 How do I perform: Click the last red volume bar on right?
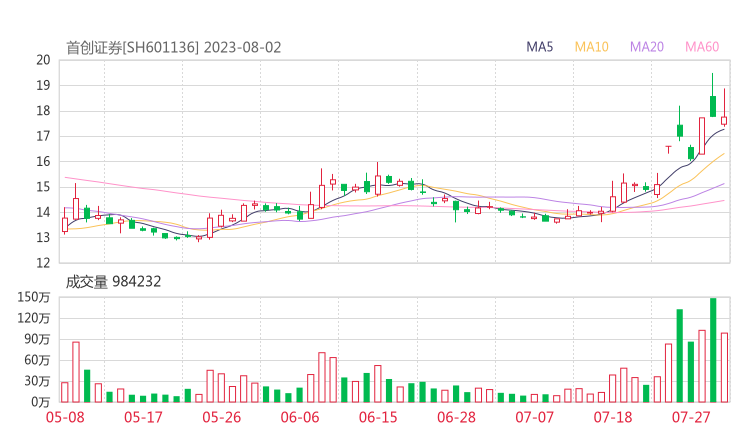tap(724, 367)
